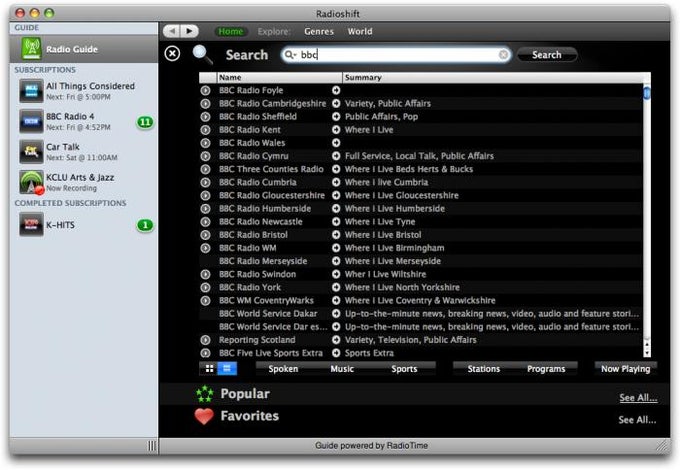Screen dimensions: 680x470
Task: Click the Search button
Action: (x=547, y=55)
